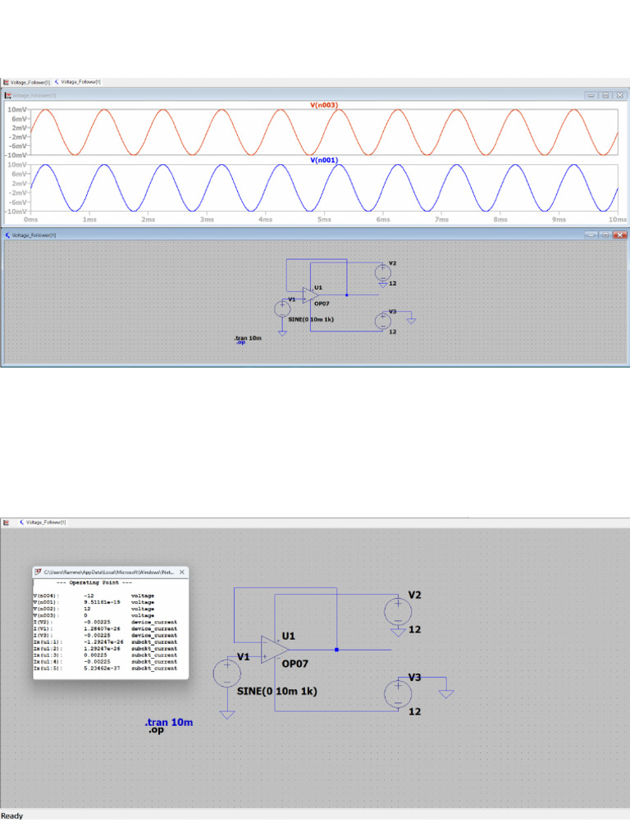Close the Operating Point results dialog
This screenshot has height=840, width=630.
pyautogui.click(x=182, y=571)
